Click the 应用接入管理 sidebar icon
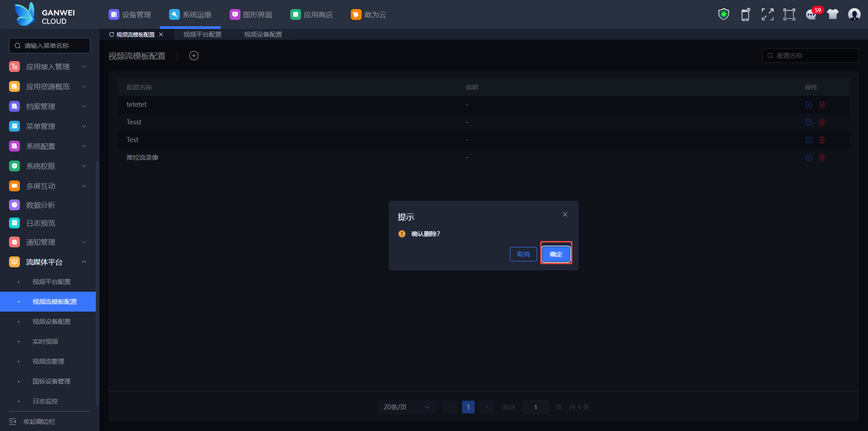The image size is (868, 431). 14,66
